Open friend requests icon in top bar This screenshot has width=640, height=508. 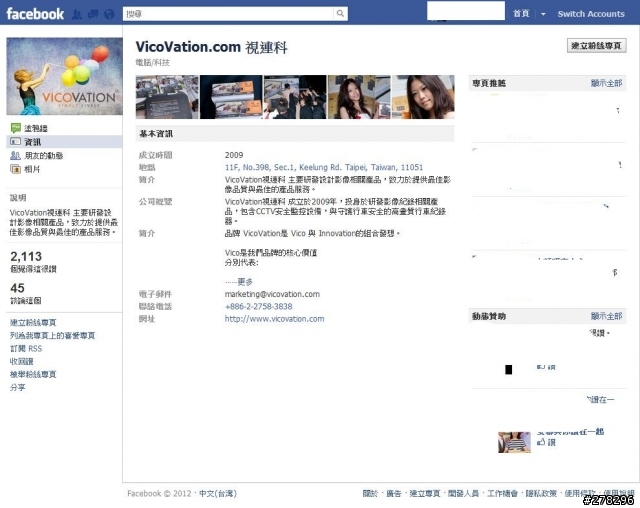click(x=77, y=14)
